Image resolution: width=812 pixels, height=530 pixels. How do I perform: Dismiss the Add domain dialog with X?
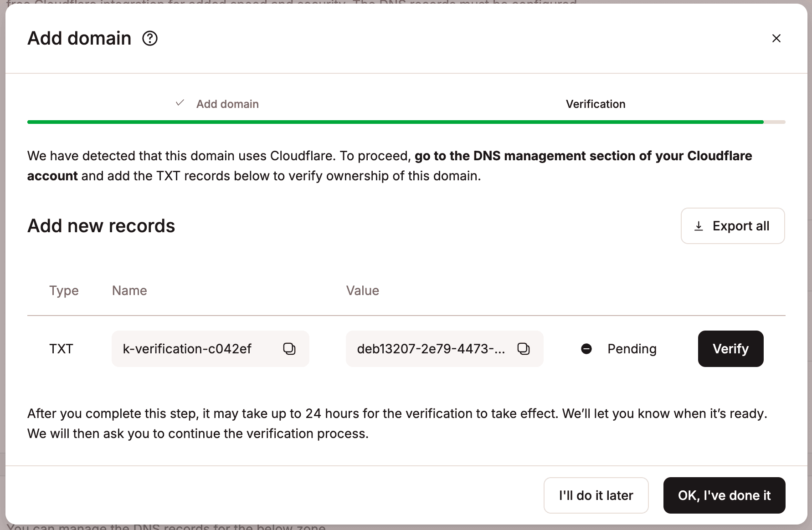pyautogui.click(x=776, y=38)
